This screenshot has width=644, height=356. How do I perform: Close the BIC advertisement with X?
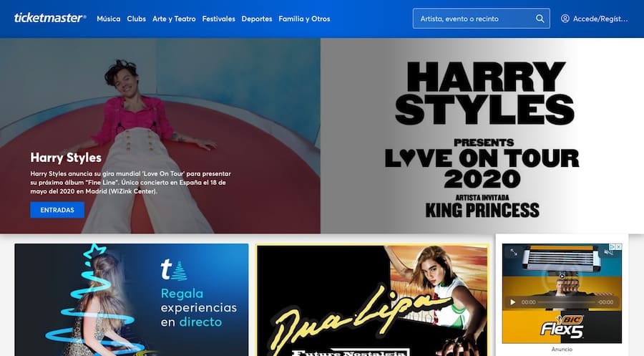pyautogui.click(x=618, y=248)
